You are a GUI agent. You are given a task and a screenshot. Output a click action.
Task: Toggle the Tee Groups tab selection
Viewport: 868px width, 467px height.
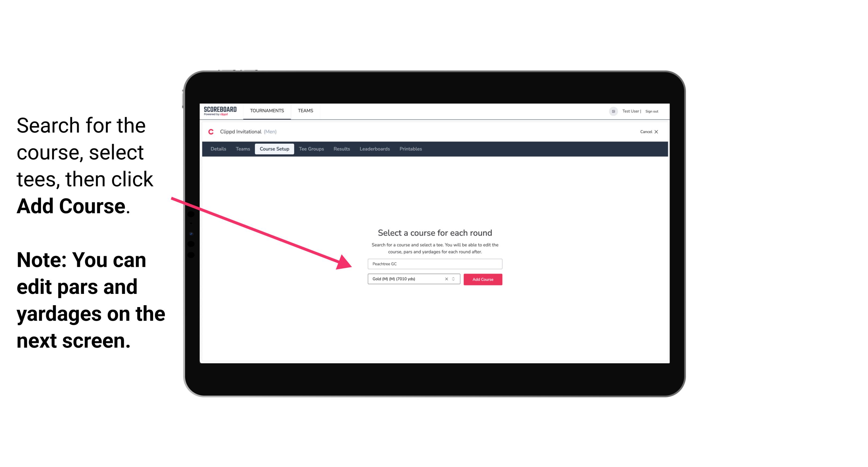click(x=311, y=149)
